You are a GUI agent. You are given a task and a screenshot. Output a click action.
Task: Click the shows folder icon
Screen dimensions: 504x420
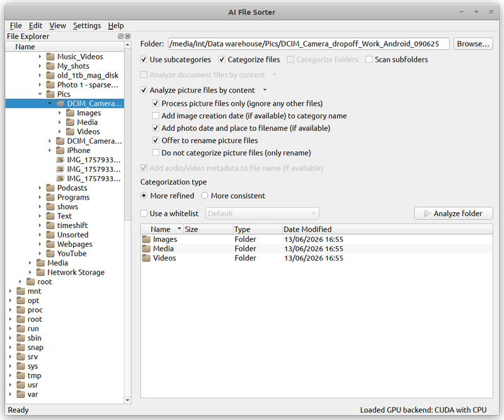(50, 207)
